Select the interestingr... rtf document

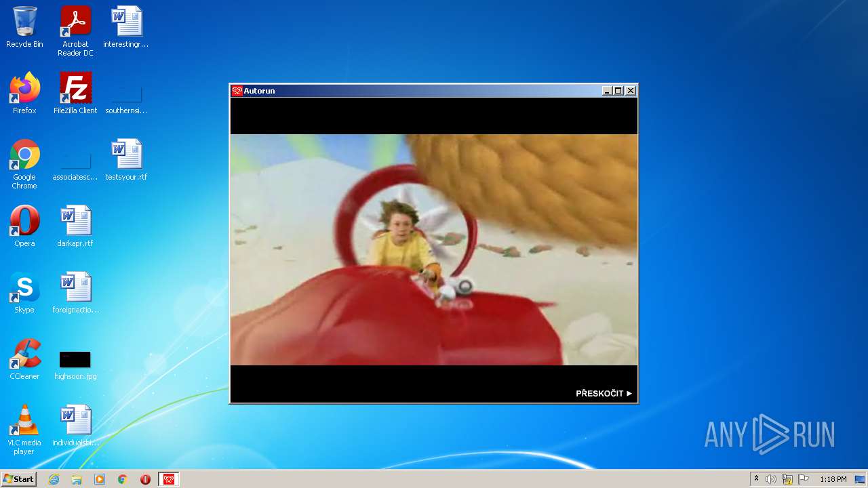tap(126, 27)
